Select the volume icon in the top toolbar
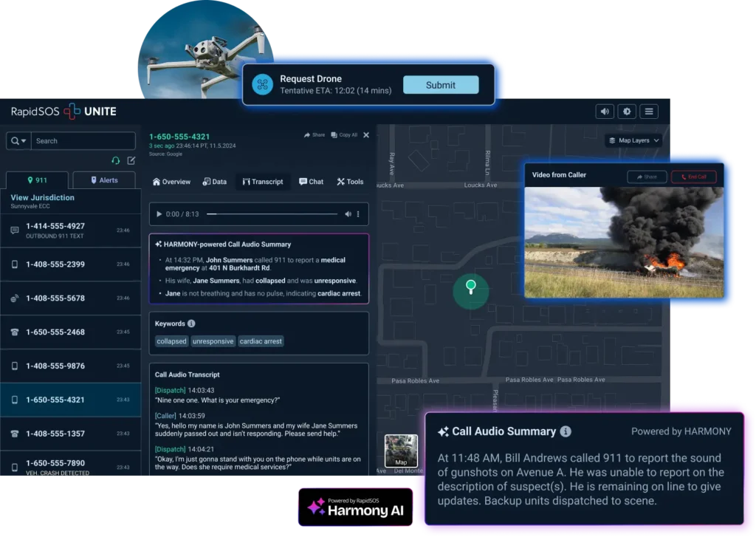Image resolution: width=756 pixels, height=537 pixels. coord(605,111)
